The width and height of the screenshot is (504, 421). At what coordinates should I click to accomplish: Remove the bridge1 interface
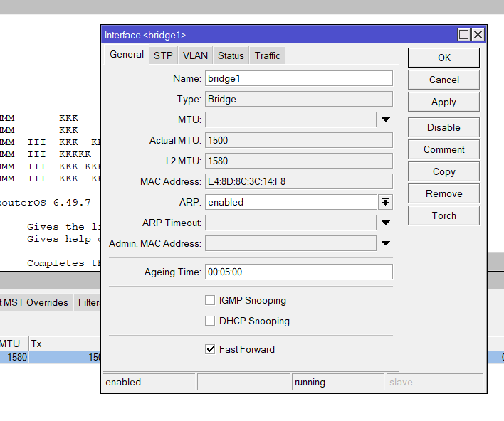pyautogui.click(x=443, y=193)
